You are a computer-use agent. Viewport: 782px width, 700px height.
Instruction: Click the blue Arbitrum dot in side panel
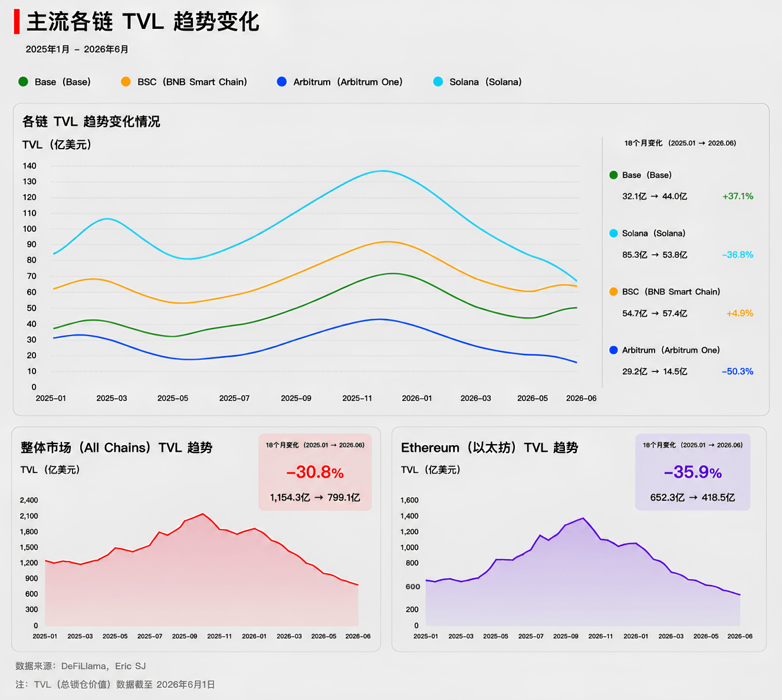[613, 350]
